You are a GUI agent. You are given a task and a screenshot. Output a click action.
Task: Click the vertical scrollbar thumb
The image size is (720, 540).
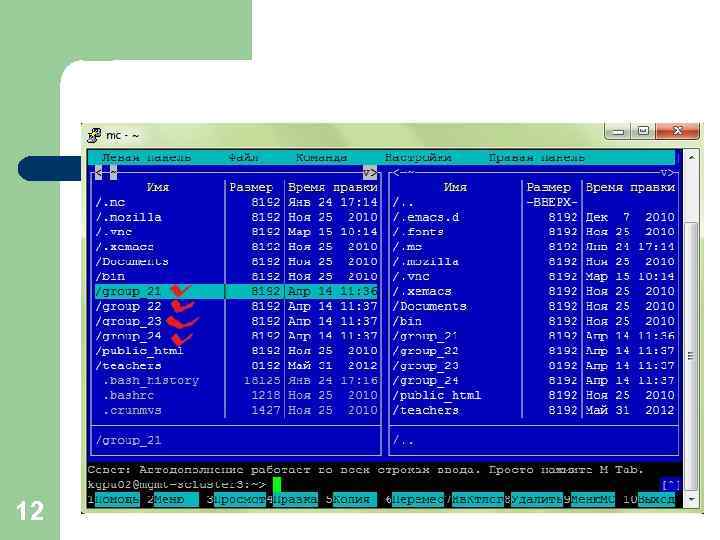coord(692,356)
